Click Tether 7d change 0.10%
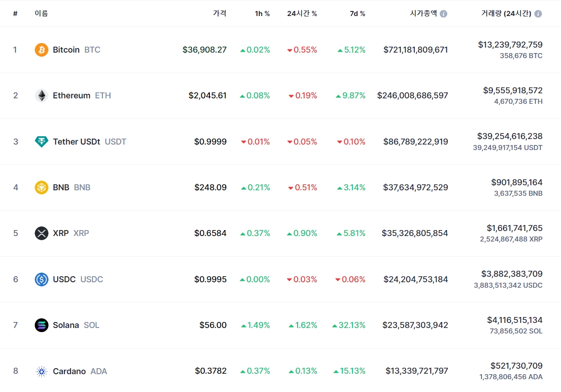This screenshot has width=561, height=392. [351, 142]
